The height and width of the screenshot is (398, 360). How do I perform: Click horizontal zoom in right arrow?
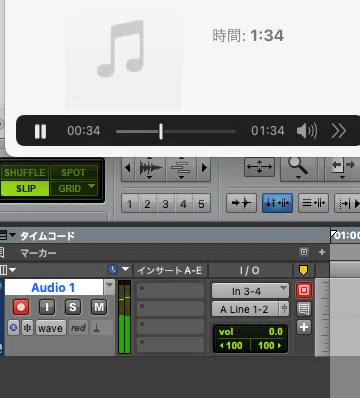[x=204, y=168]
